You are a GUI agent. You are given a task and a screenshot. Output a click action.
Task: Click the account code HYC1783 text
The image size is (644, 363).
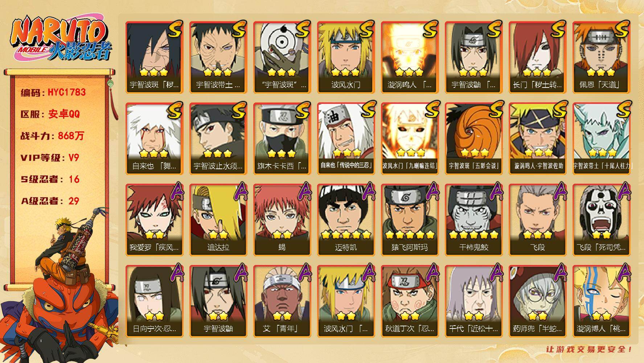pos(67,92)
